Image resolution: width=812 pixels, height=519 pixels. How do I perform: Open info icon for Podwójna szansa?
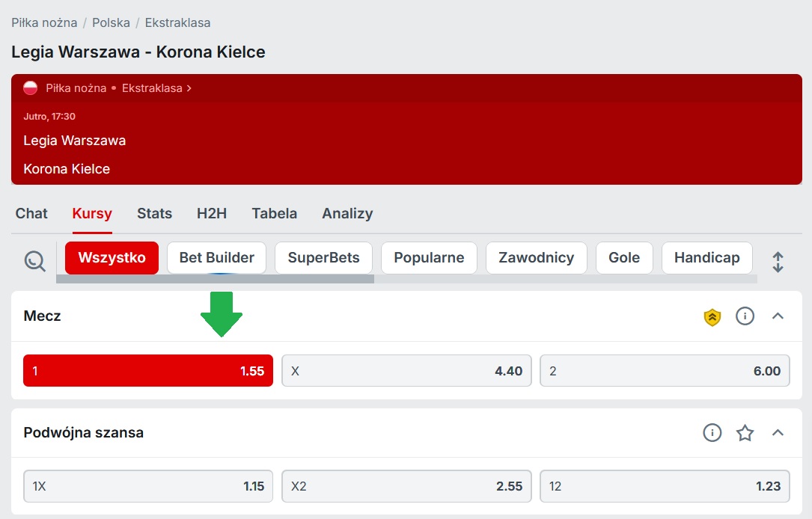click(x=712, y=433)
